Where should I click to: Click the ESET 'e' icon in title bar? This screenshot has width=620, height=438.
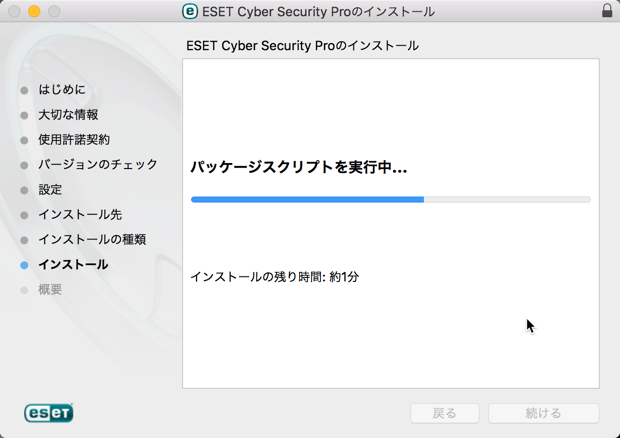click(190, 11)
